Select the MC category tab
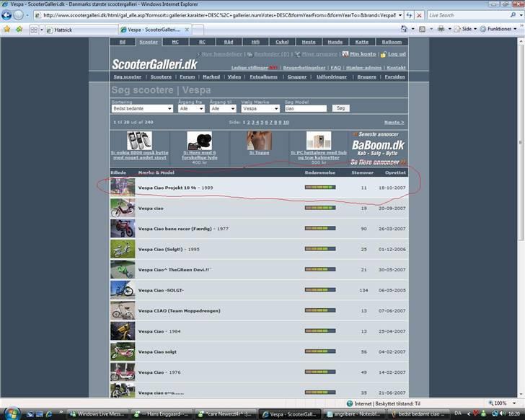Viewport: 525px width, 420px height. pyautogui.click(x=175, y=42)
